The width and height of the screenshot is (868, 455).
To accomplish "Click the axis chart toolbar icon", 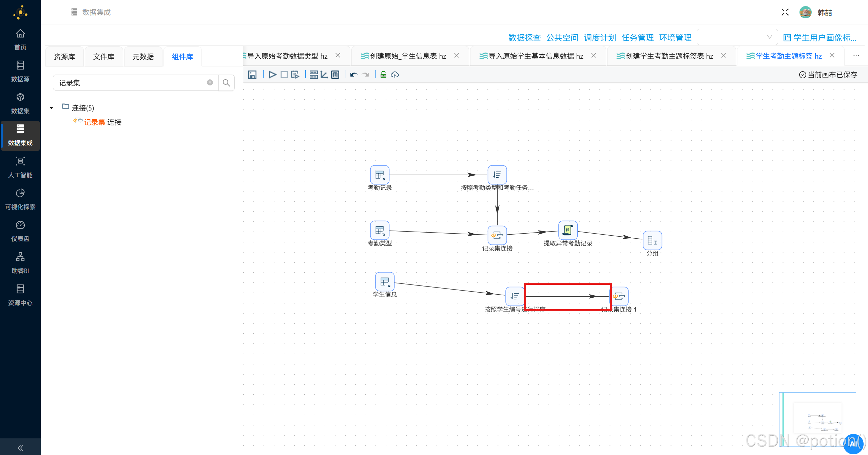I will click(324, 75).
